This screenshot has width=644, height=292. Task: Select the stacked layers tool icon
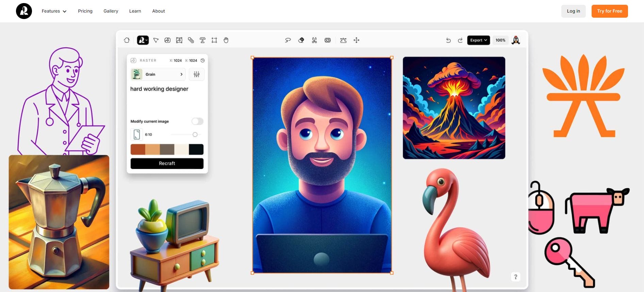(x=191, y=40)
